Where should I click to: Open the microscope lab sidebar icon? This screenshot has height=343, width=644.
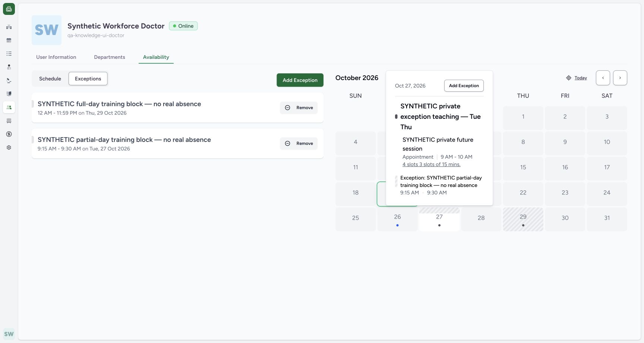9,80
